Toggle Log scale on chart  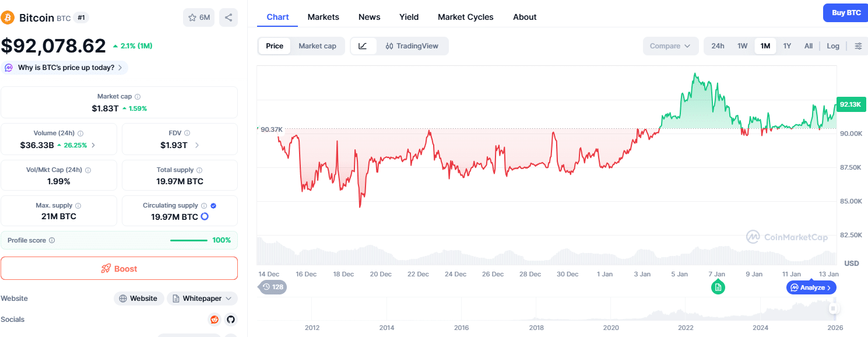(x=833, y=46)
